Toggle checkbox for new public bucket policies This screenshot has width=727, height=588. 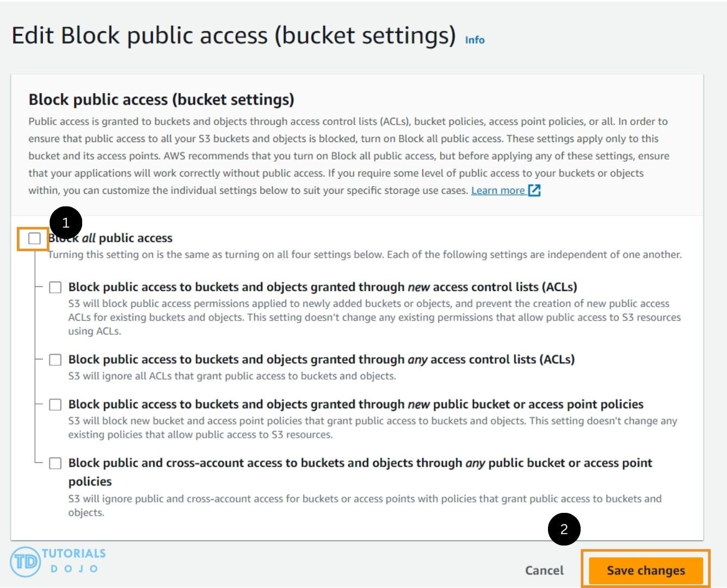point(56,405)
